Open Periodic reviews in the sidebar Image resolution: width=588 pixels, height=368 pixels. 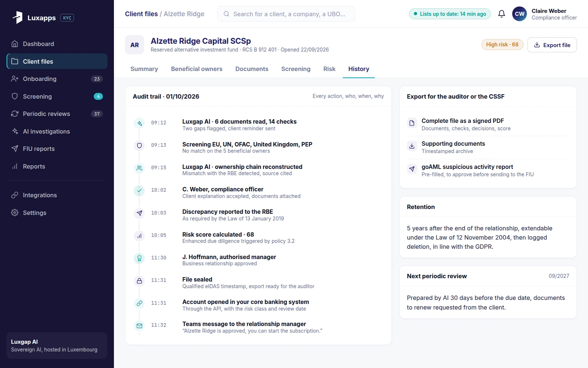coord(57,114)
